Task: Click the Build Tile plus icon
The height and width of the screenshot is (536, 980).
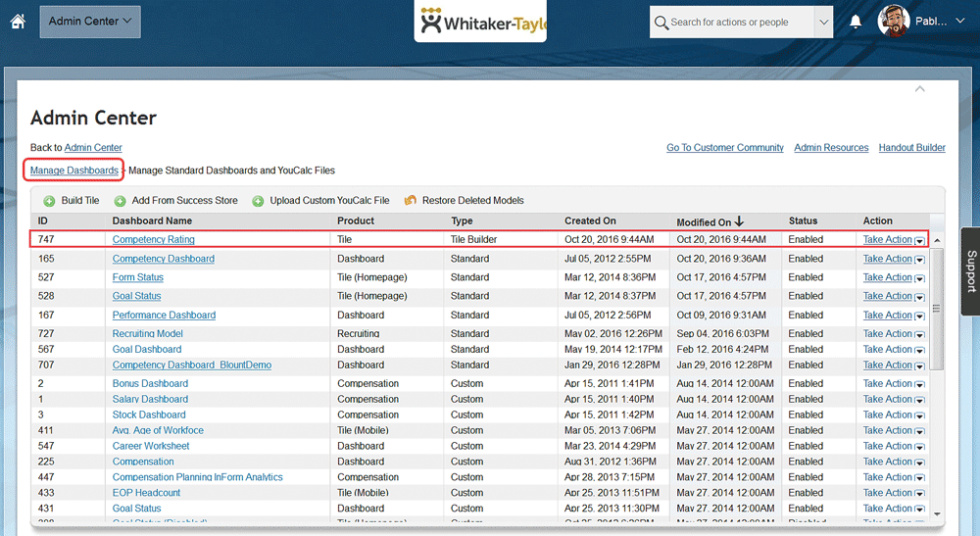Action: (x=49, y=201)
